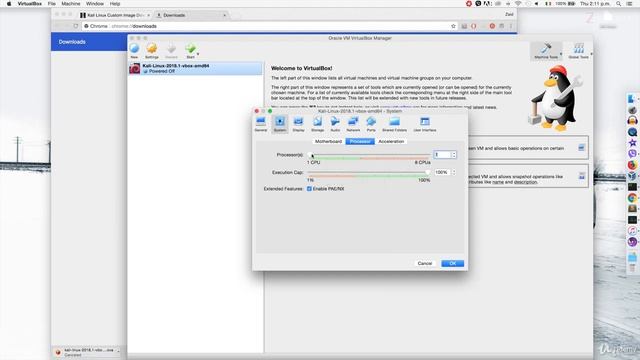
Task: Click New in VirtualBox Manager toolbar
Action: [x=134, y=51]
